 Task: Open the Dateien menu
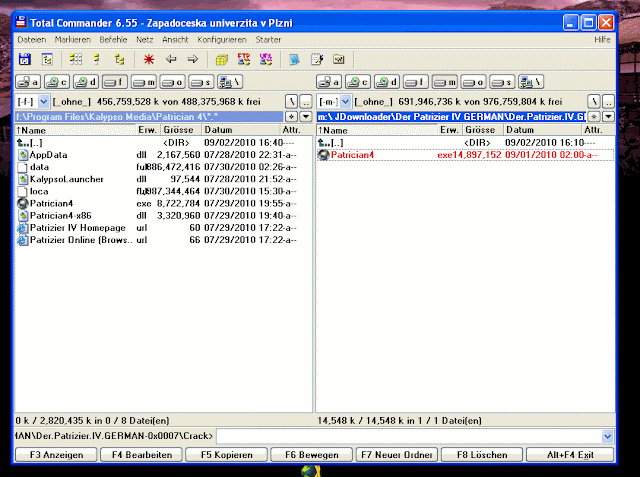click(x=32, y=40)
